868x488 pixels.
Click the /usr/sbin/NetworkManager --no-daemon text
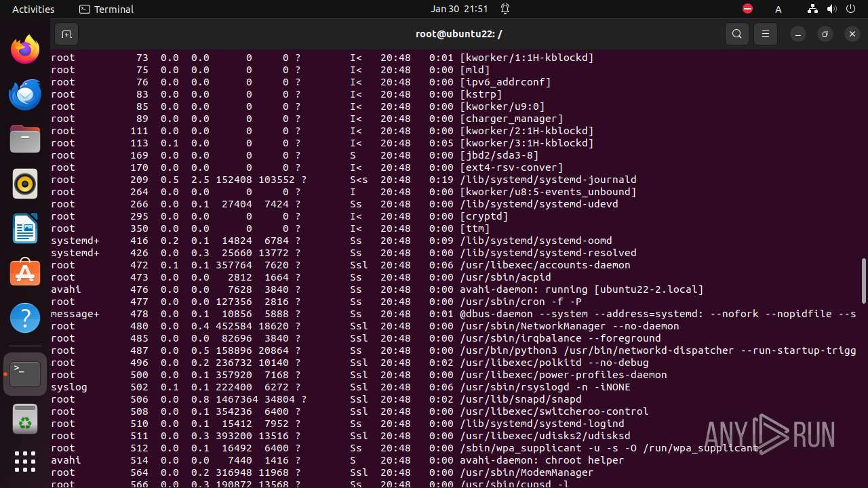tap(570, 326)
